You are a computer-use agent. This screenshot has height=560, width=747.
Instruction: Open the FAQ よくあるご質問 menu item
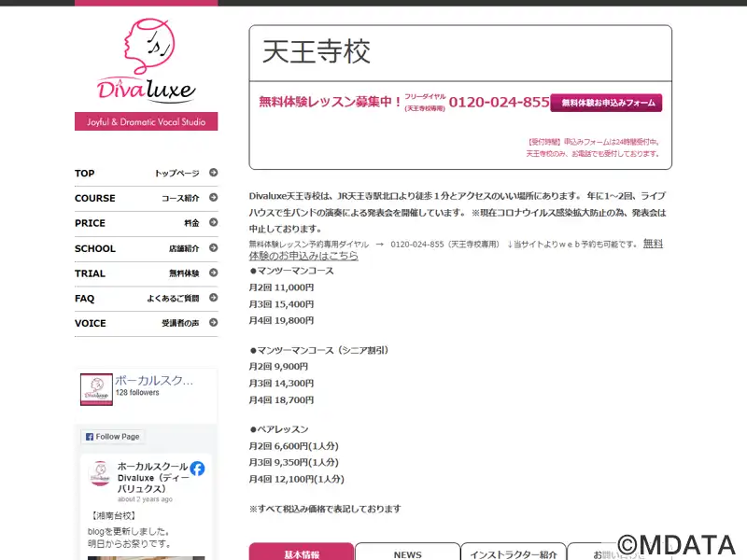click(x=147, y=299)
